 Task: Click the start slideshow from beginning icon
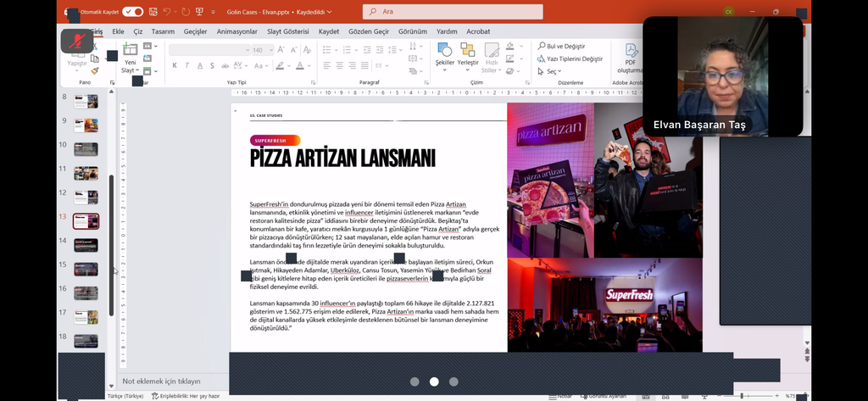coord(199,12)
